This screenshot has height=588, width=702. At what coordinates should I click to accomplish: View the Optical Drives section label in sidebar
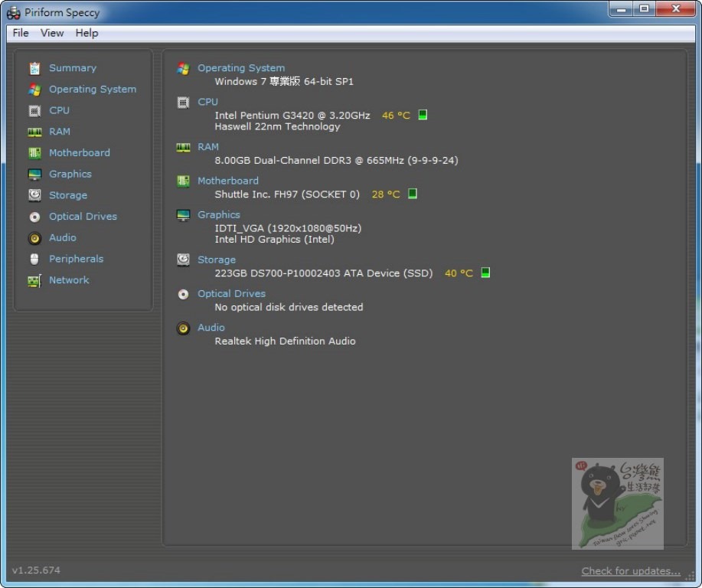[x=83, y=217]
